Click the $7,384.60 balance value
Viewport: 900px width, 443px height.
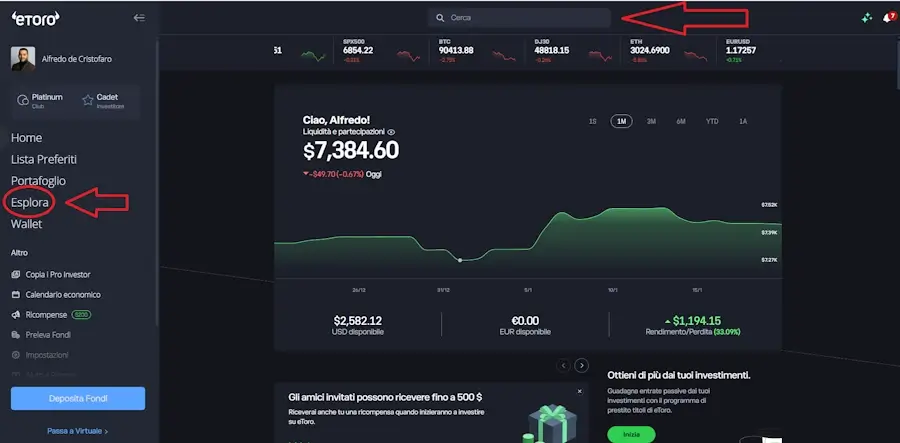click(x=351, y=151)
